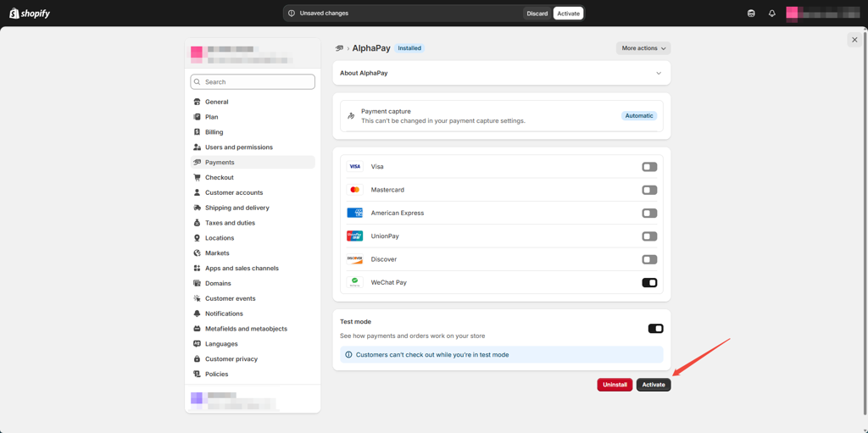
Task: Click the WeChat Pay logo icon
Action: pyautogui.click(x=354, y=282)
